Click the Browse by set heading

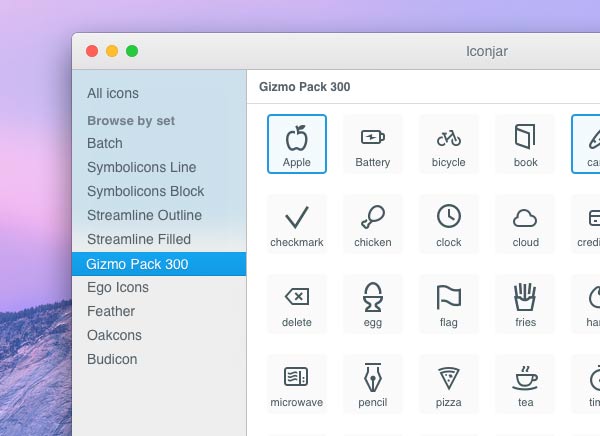point(131,121)
